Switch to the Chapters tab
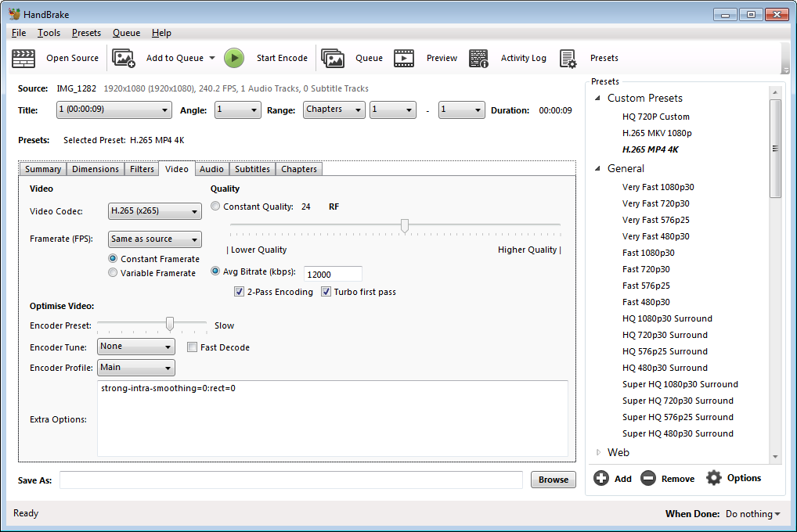 coord(299,169)
